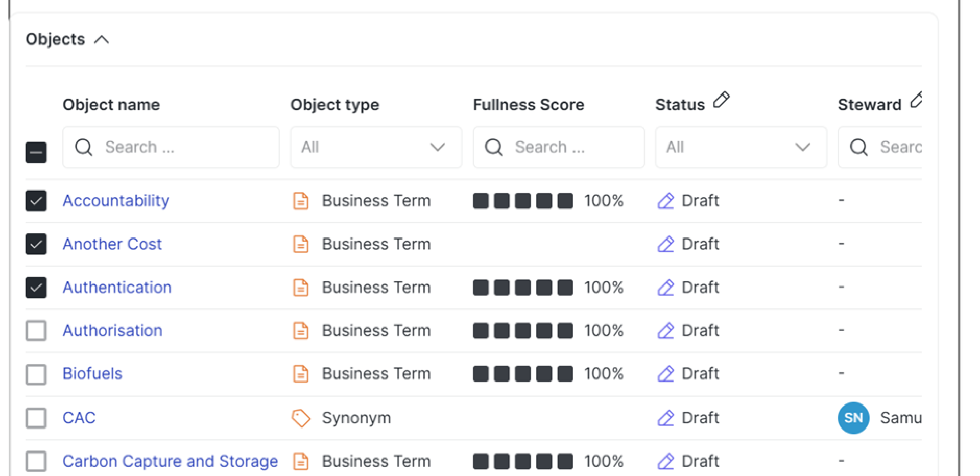Open the Status filter dropdown

point(740,148)
